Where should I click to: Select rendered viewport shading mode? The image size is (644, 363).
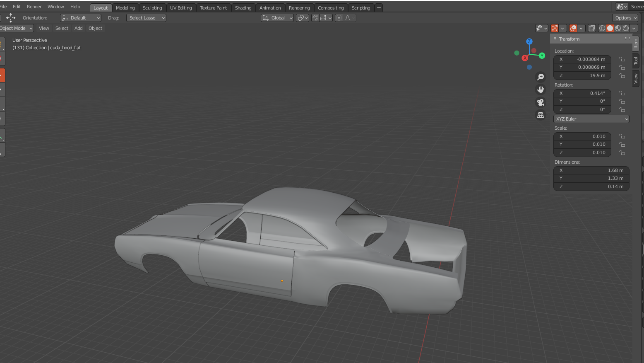coord(626,28)
